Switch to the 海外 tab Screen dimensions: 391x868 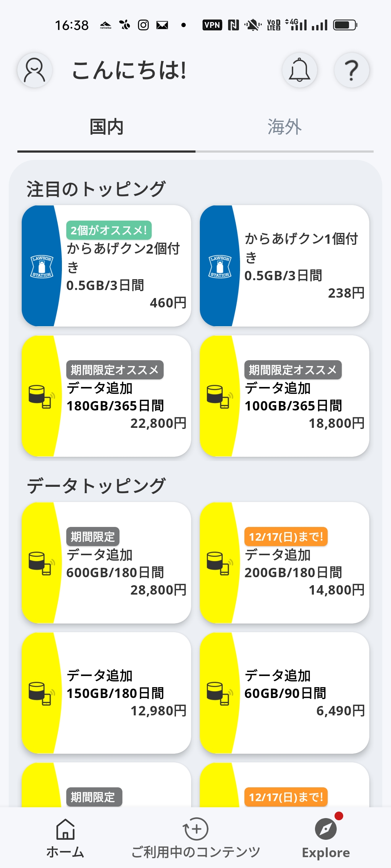(285, 127)
